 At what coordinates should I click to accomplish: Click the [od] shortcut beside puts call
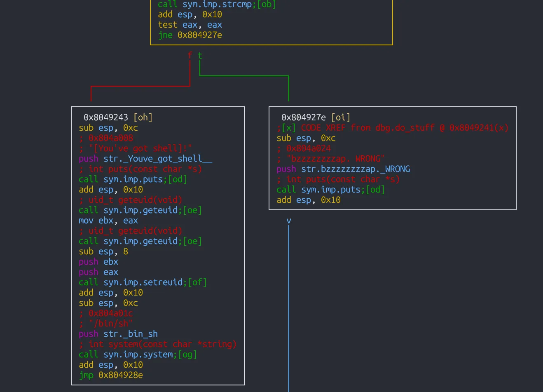177,179
